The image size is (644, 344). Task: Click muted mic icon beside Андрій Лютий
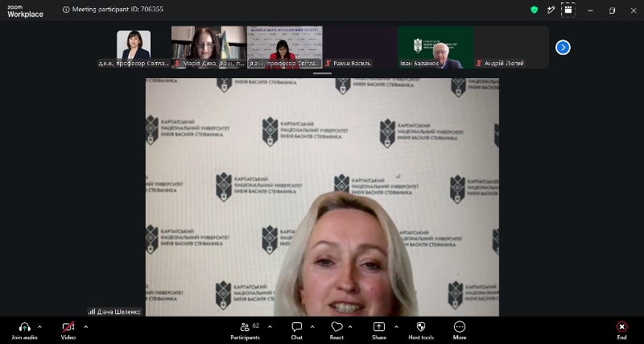point(479,64)
